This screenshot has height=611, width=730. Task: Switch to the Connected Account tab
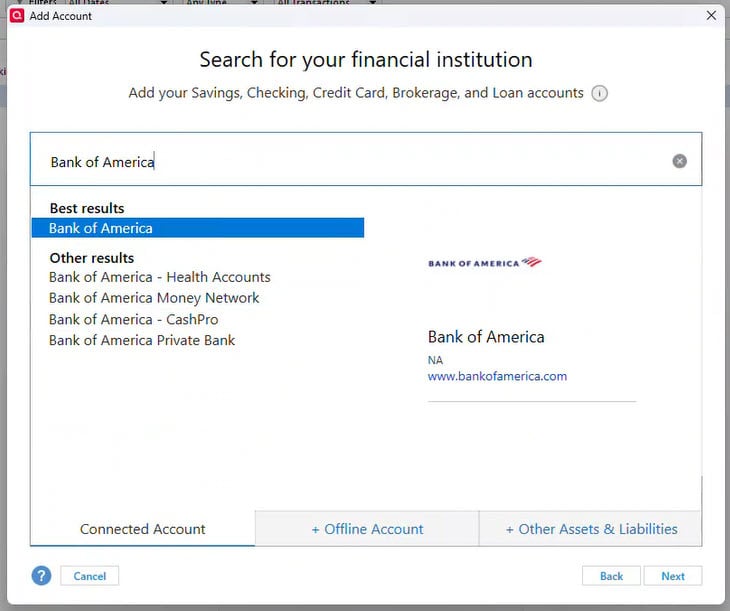coord(142,529)
